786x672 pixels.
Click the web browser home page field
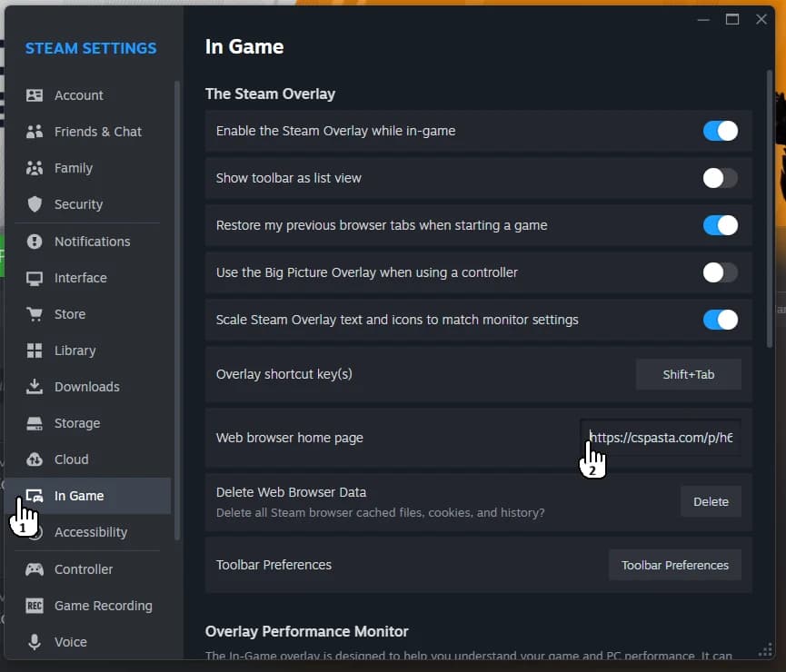click(661, 438)
